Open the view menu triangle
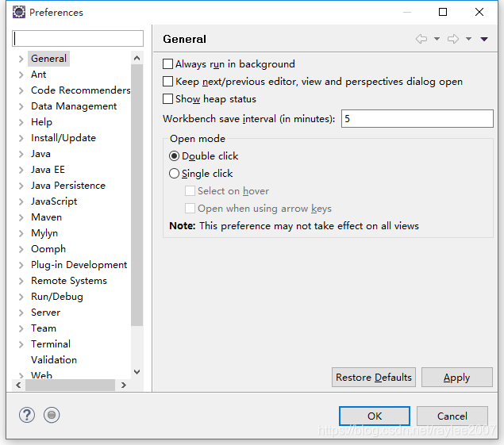 [484, 39]
